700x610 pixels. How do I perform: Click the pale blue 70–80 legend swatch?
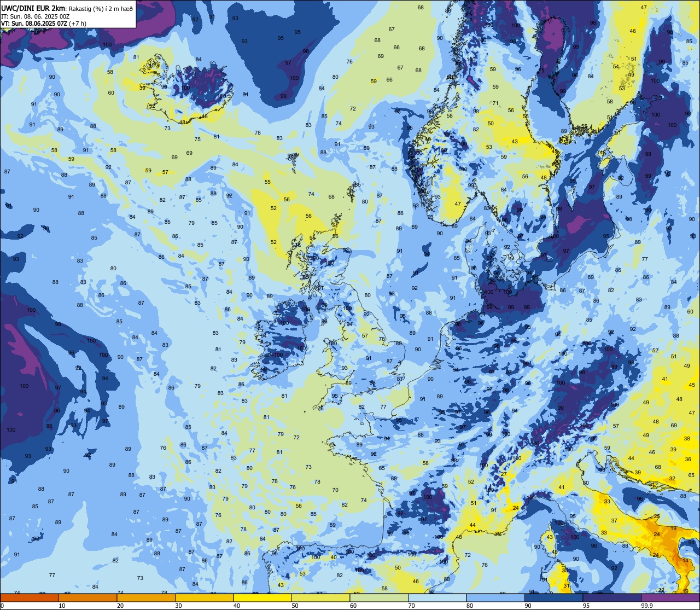437,598
